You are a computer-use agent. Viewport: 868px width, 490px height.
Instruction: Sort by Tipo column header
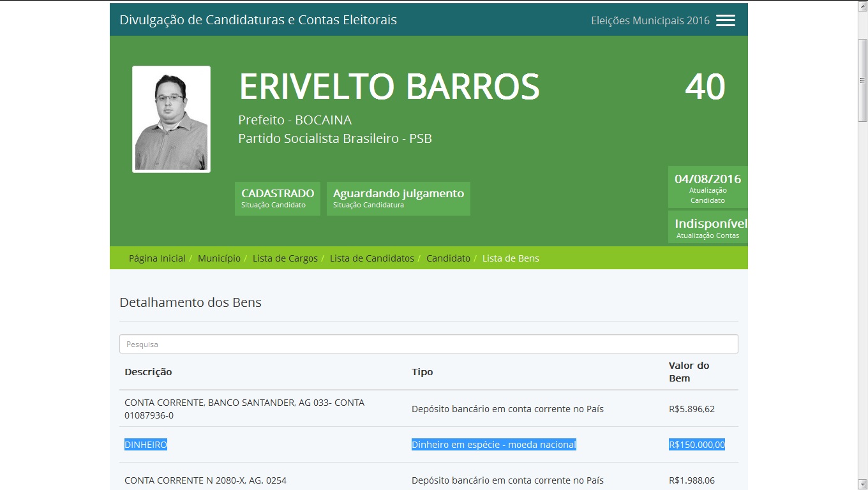pyautogui.click(x=423, y=372)
